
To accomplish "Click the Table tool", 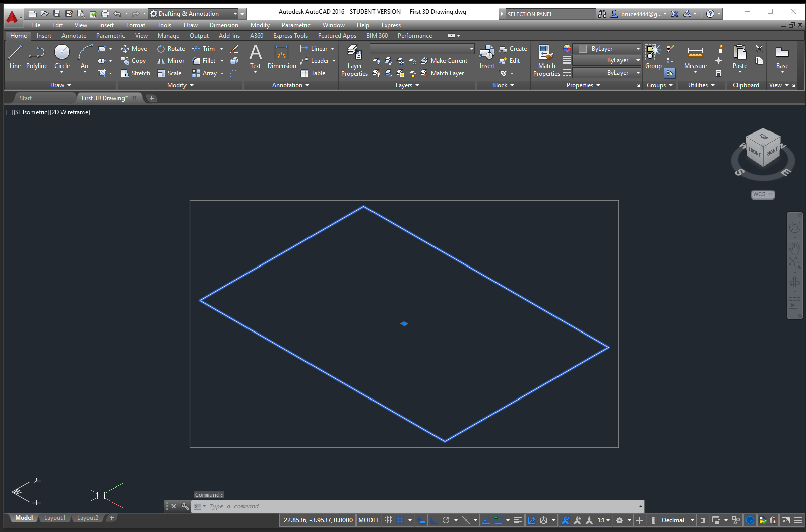I will click(x=313, y=73).
